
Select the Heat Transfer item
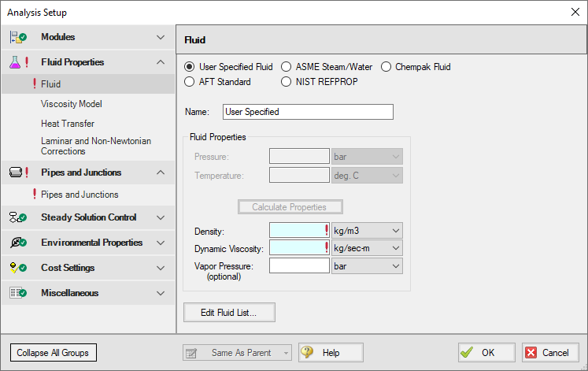pyautogui.click(x=68, y=124)
